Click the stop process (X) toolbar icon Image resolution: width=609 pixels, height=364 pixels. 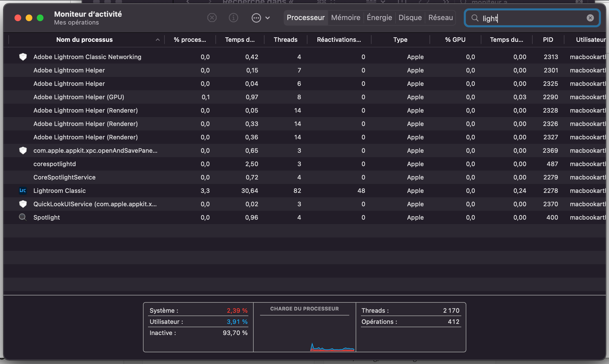coord(212,18)
